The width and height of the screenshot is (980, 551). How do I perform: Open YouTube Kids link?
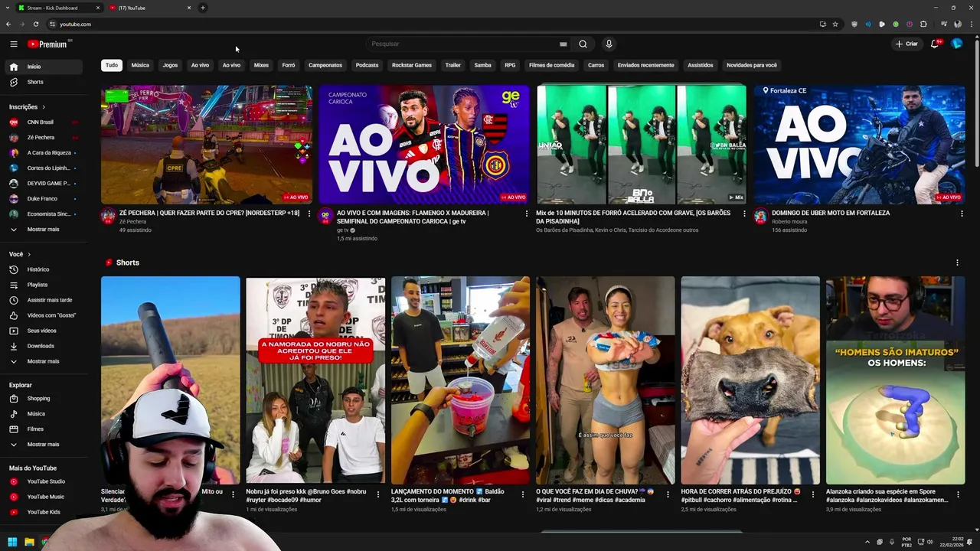pyautogui.click(x=44, y=512)
